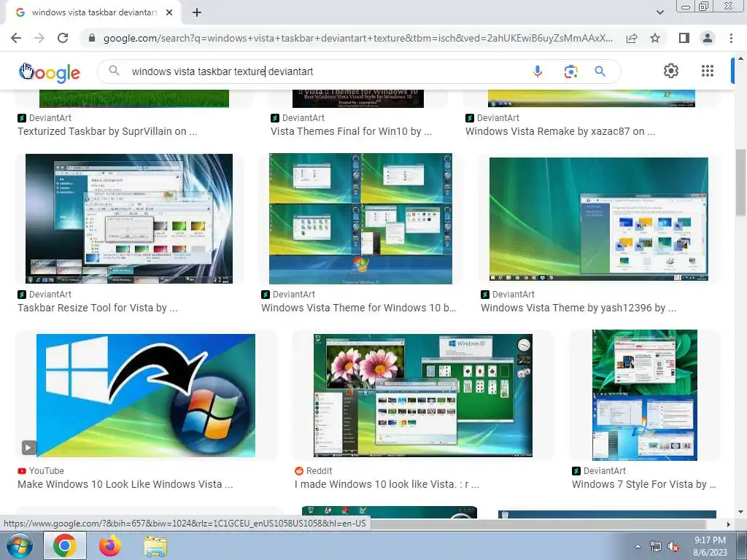The width and height of the screenshot is (747, 560).
Task: Select Windows Vista Theme for Windows 10 thumbnail
Action: [360, 219]
